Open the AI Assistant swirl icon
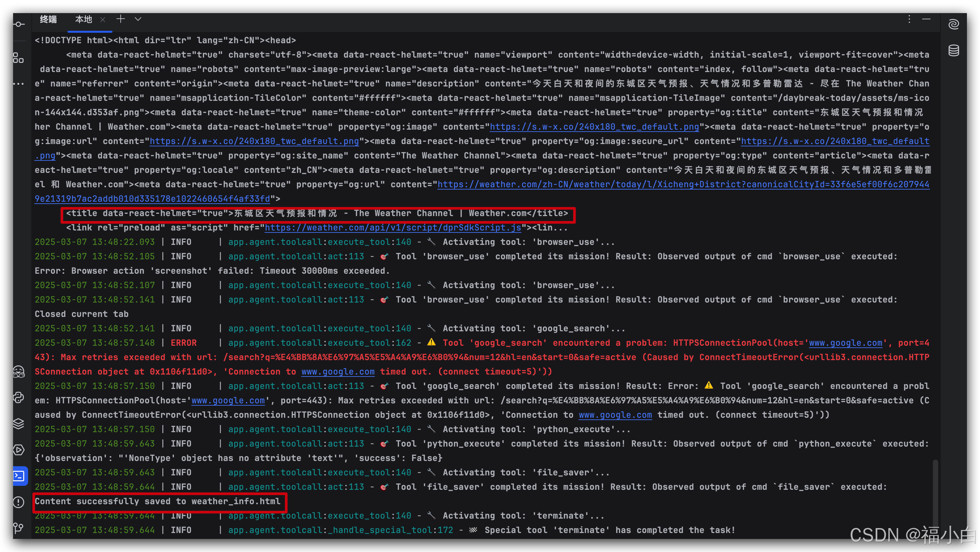This screenshot has width=980, height=552. [x=954, y=24]
